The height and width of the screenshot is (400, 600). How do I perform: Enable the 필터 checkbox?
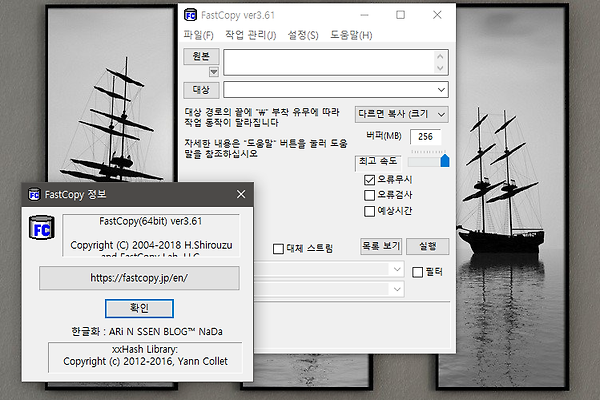pyautogui.click(x=418, y=271)
